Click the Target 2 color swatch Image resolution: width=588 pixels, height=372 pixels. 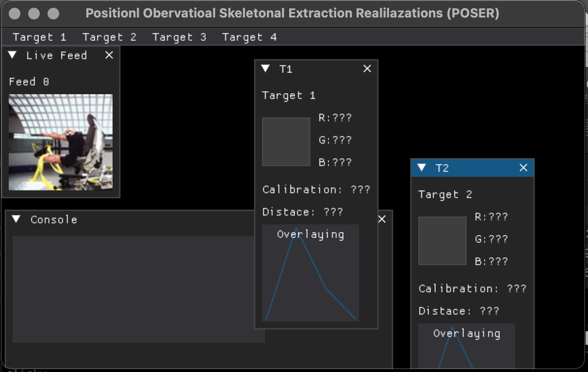click(x=442, y=241)
